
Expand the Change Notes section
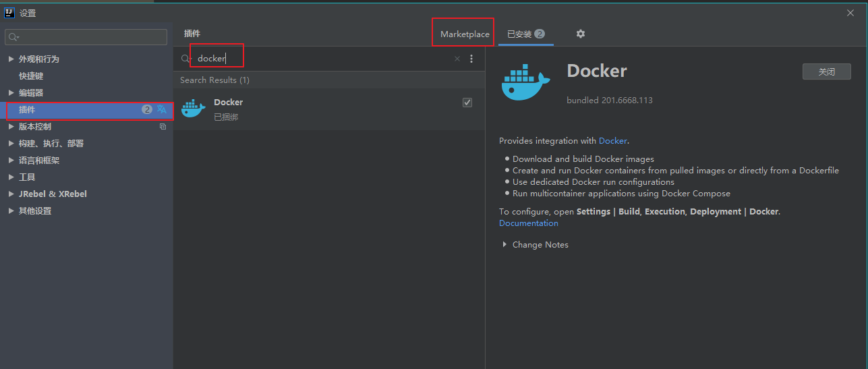504,245
